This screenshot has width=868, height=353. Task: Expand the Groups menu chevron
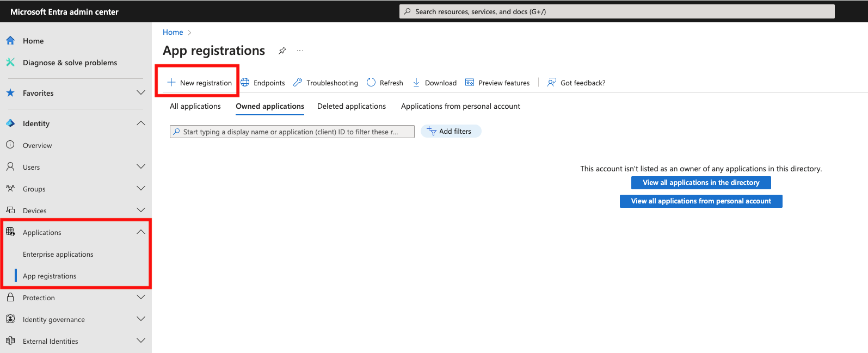(141, 188)
